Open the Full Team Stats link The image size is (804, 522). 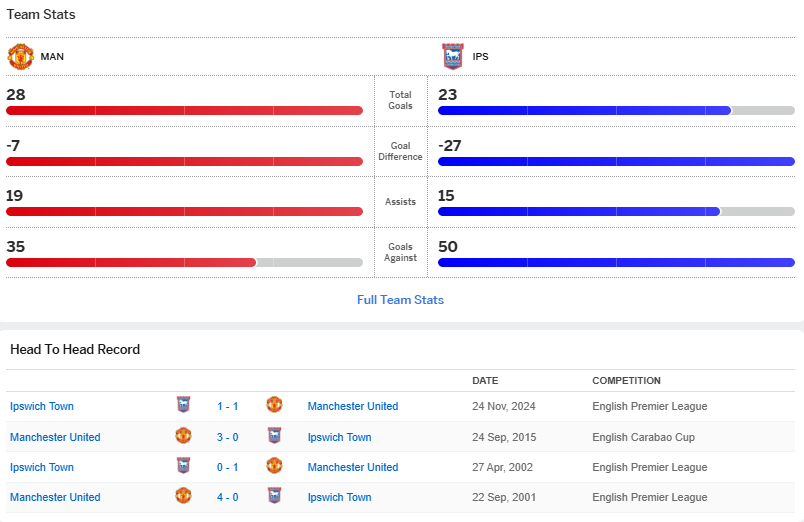400,300
